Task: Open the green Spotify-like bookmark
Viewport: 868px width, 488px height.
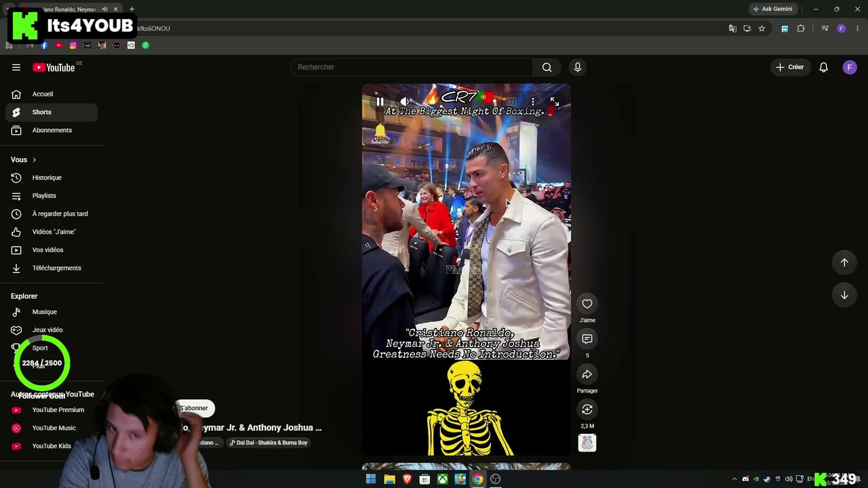Action: [x=145, y=45]
